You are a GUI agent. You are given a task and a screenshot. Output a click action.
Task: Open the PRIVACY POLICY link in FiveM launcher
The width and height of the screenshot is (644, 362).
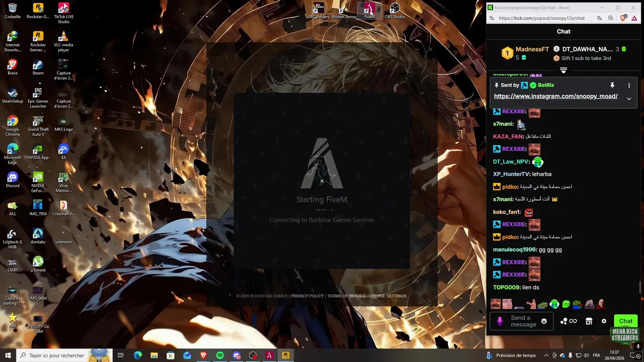tap(307, 296)
